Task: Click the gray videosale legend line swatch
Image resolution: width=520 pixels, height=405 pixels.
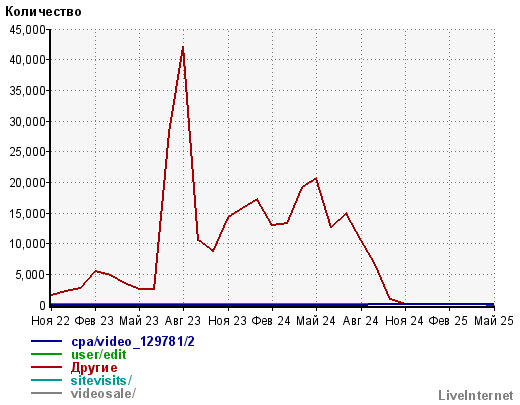Action: coord(46,393)
